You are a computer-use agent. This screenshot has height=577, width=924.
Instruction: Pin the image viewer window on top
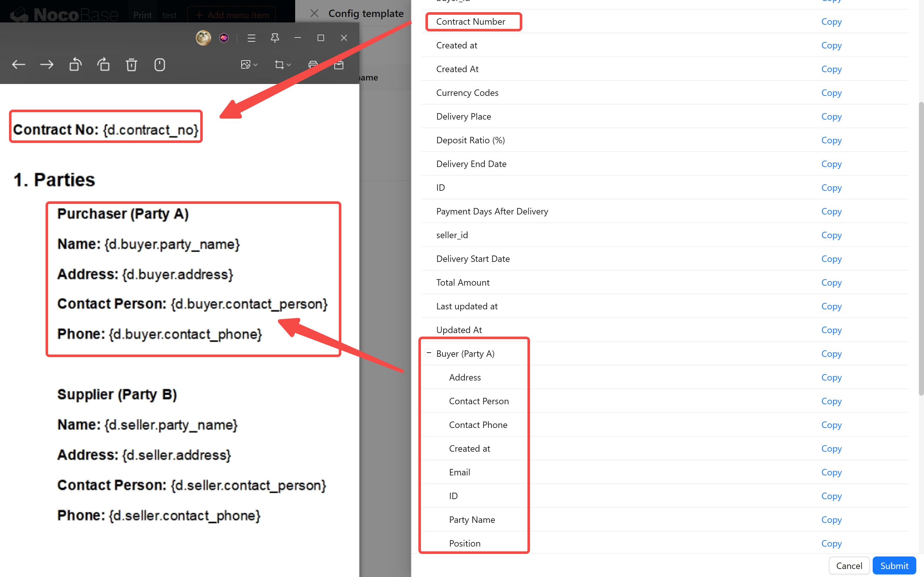(x=275, y=38)
